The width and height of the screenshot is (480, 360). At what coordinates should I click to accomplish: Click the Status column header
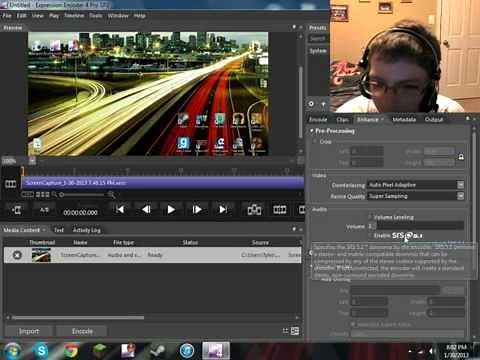tap(190, 242)
